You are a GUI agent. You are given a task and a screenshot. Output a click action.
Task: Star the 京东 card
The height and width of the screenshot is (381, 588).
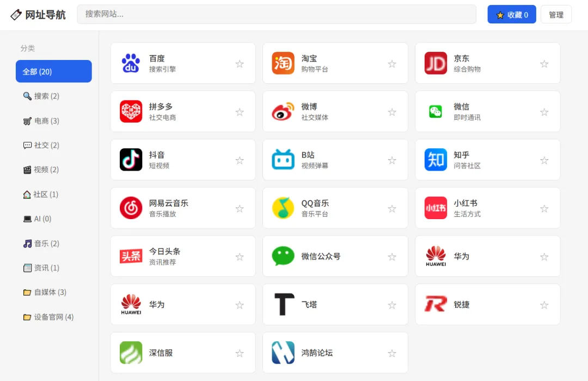[544, 64]
